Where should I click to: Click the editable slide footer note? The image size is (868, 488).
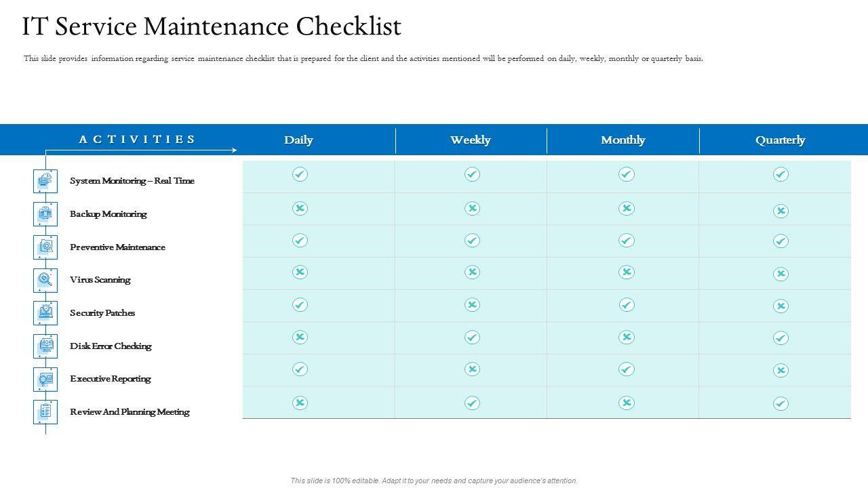coord(434,481)
